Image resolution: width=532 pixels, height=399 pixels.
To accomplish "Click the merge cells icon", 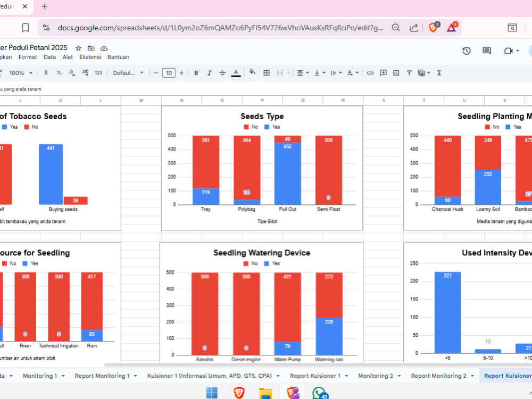I will click(280, 73).
